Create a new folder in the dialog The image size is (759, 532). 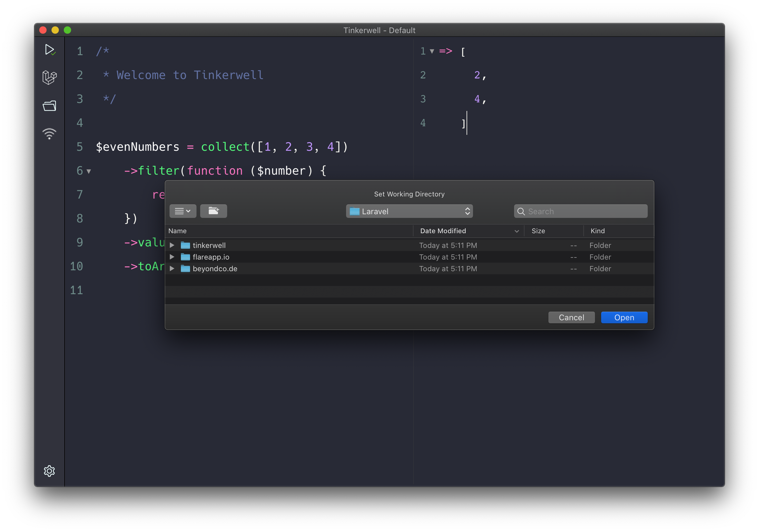click(x=214, y=211)
